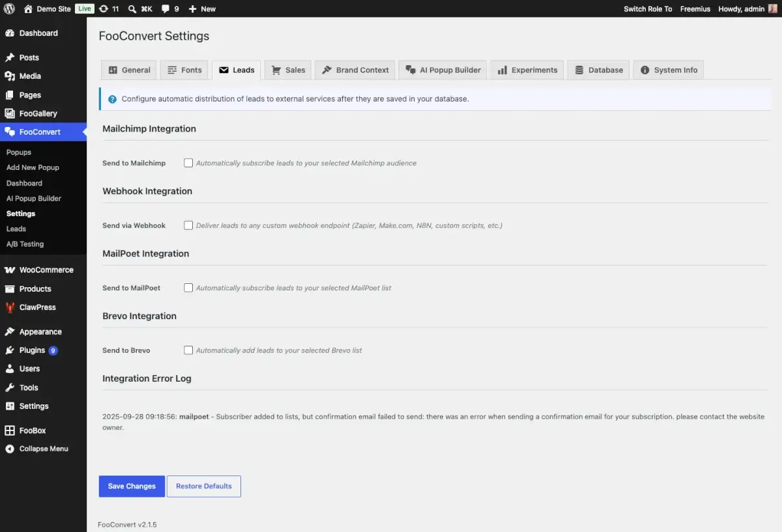This screenshot has height=532, width=782.
Task: Switch to the Experiments tab
Action: (527, 70)
